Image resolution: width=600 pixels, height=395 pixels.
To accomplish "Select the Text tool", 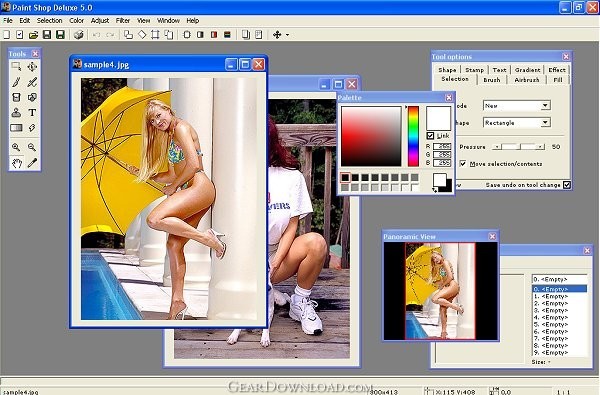I will pos(32,113).
